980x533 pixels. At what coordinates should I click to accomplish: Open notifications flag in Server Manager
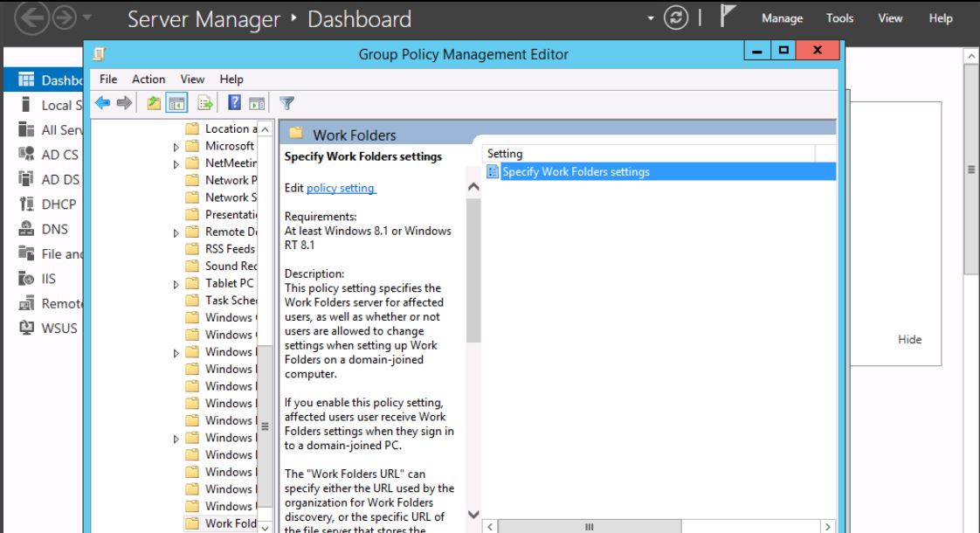[728, 17]
